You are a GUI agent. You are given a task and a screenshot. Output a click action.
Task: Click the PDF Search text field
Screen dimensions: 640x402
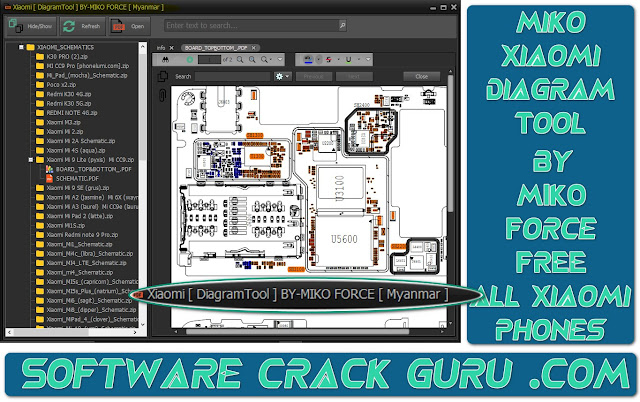(x=233, y=76)
